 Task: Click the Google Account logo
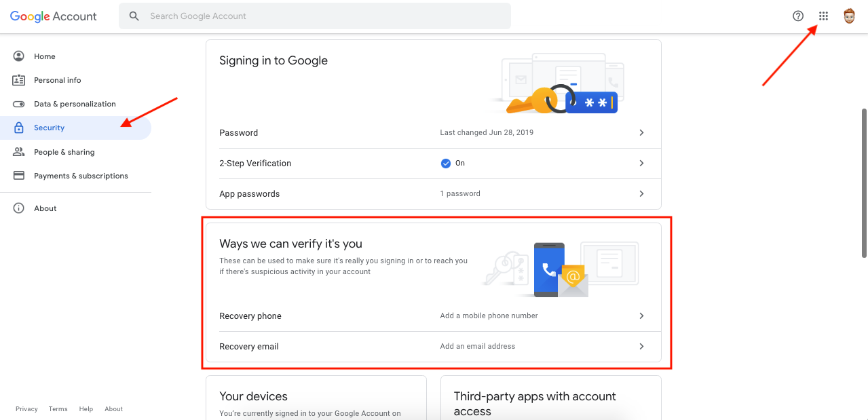[x=54, y=16]
